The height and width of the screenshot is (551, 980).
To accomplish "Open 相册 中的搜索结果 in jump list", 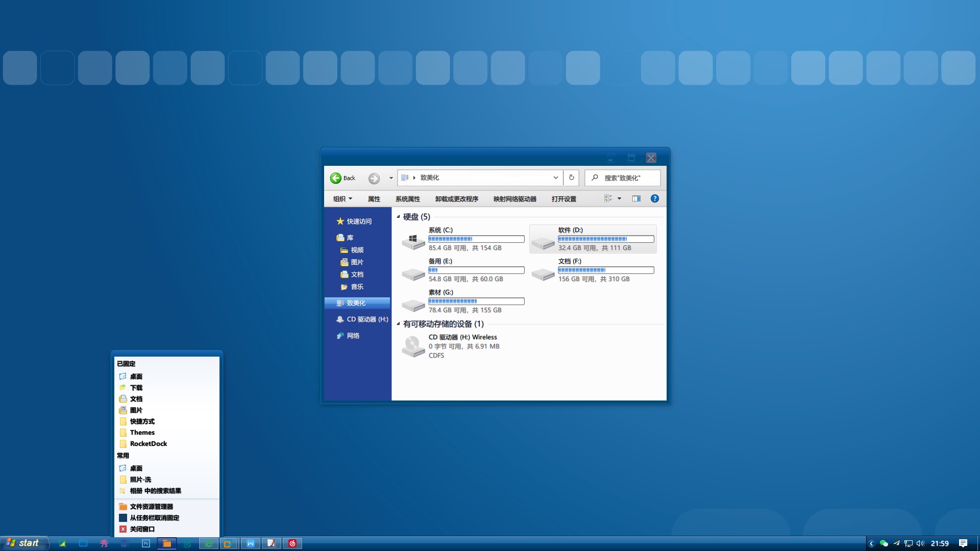I will (167, 491).
